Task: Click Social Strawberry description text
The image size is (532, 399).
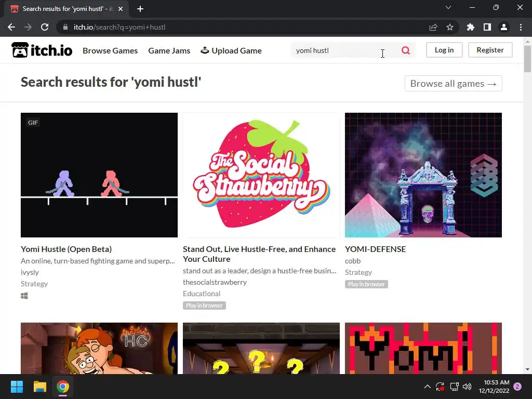Action: point(260,271)
